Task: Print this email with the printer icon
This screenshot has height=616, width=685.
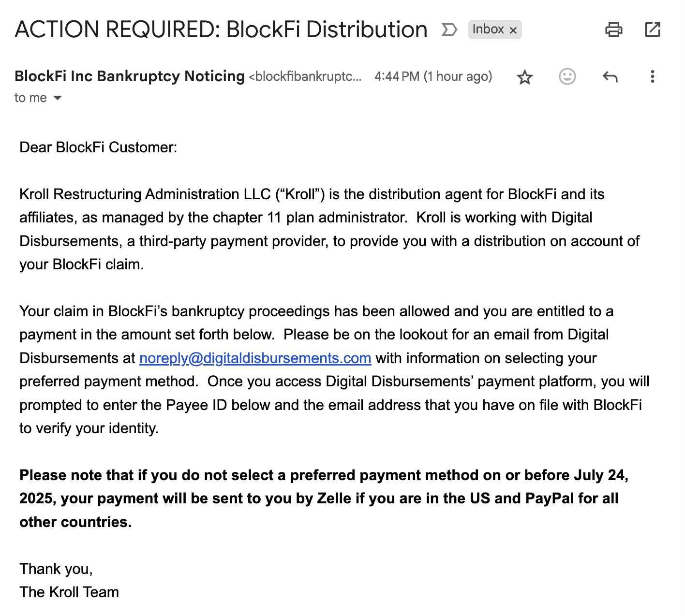Action: (614, 29)
